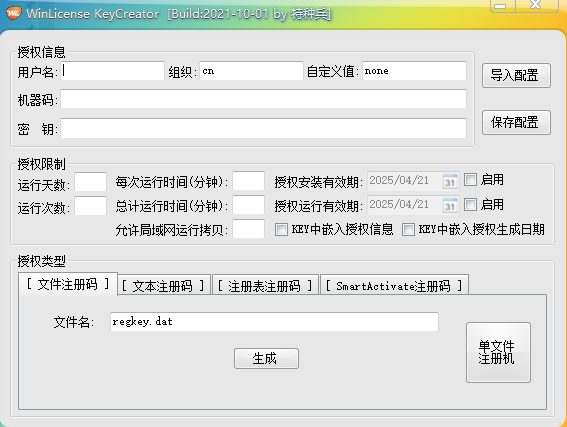Click the 运行天数 input box
This screenshot has height=427, width=567.
90,182
